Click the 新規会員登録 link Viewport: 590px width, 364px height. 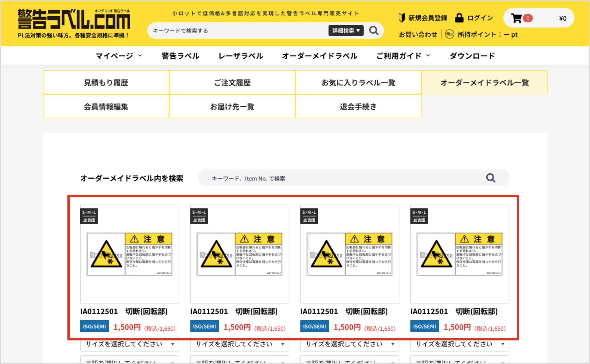pos(427,18)
